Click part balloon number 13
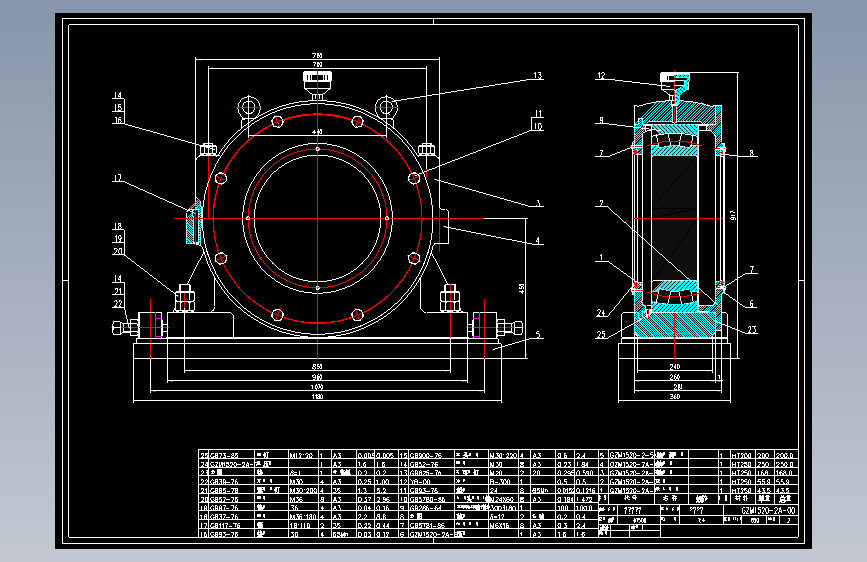The height and width of the screenshot is (562, 867). coord(537,75)
